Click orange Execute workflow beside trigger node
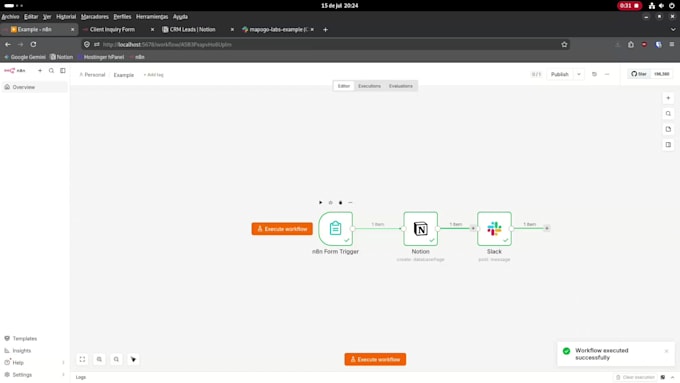This screenshot has width=680, height=383. tap(282, 229)
